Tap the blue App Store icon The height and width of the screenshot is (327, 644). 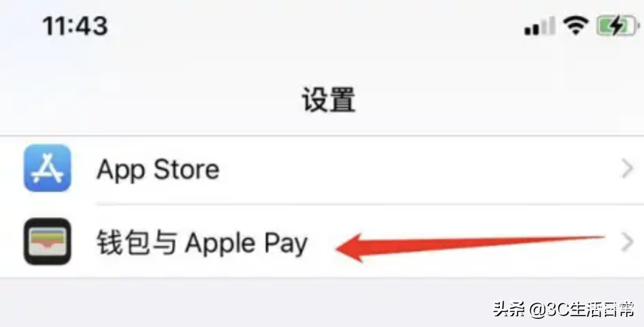[47, 168]
